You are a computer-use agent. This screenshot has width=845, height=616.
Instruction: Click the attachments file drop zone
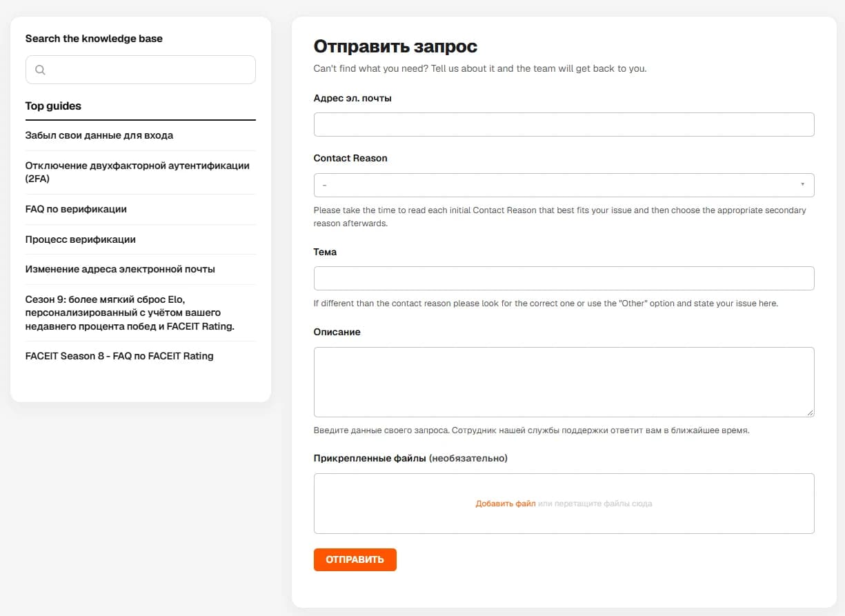tap(564, 504)
